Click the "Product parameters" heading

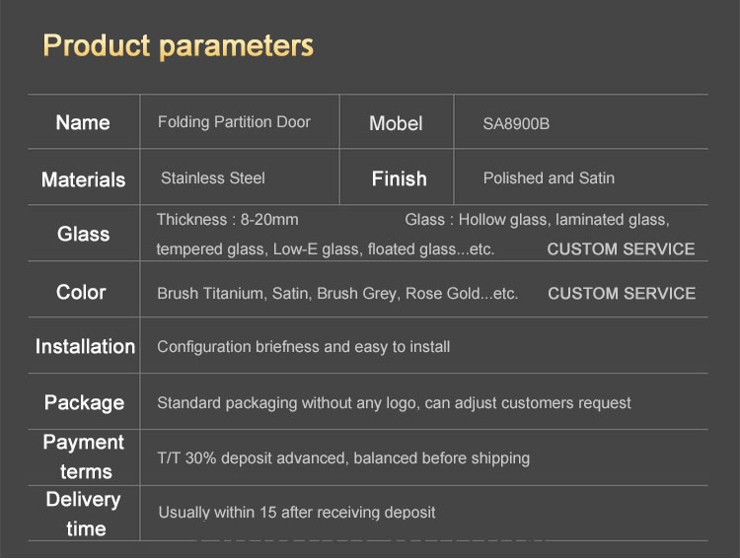tap(178, 46)
